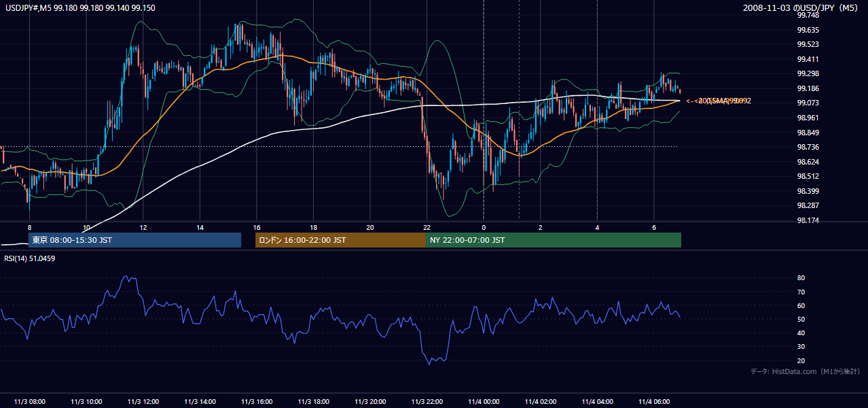Image resolution: width=868 pixels, height=408 pixels.
Task: Click the 11/3 10:00 date label
Action: click(x=86, y=401)
